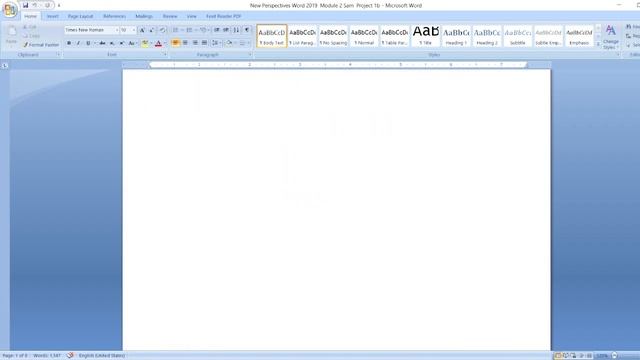Open the Page Layout tab
Screen dimensions: 640x360
tap(80, 16)
